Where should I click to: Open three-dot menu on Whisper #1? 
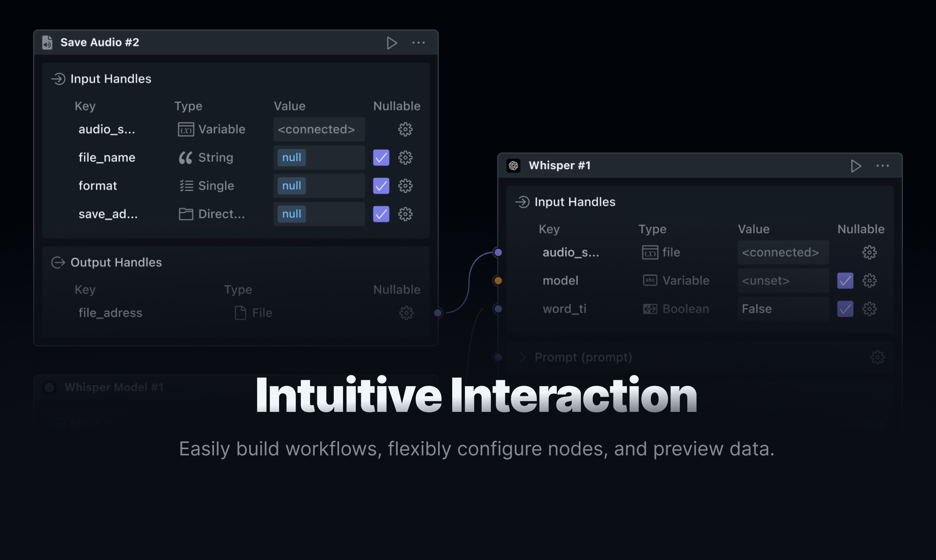(x=883, y=166)
